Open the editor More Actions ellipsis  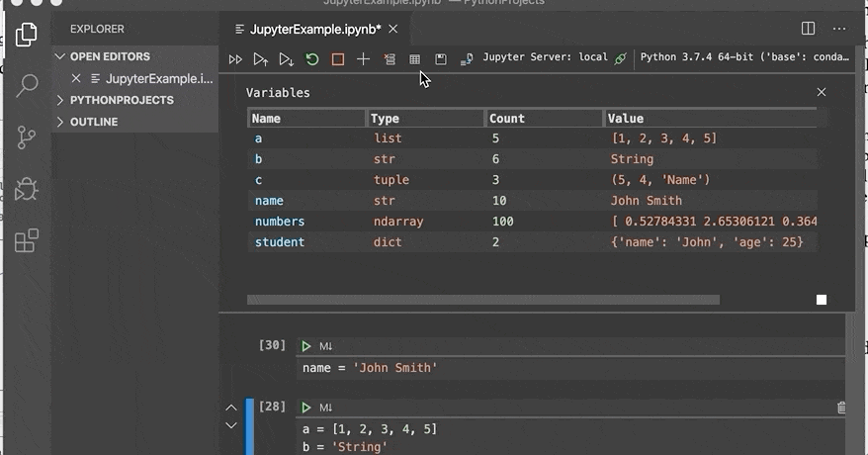[x=839, y=29]
